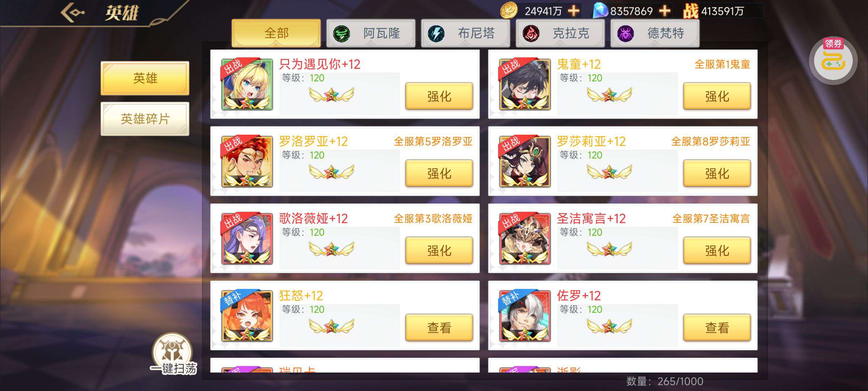Click 强化 for 罗莎莉亚
This screenshot has width=868, height=391.
click(x=717, y=173)
